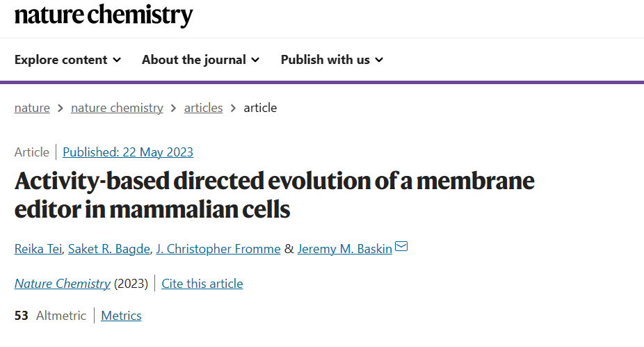
Task: Open author Saket R. Bagde link
Action: pos(109,249)
